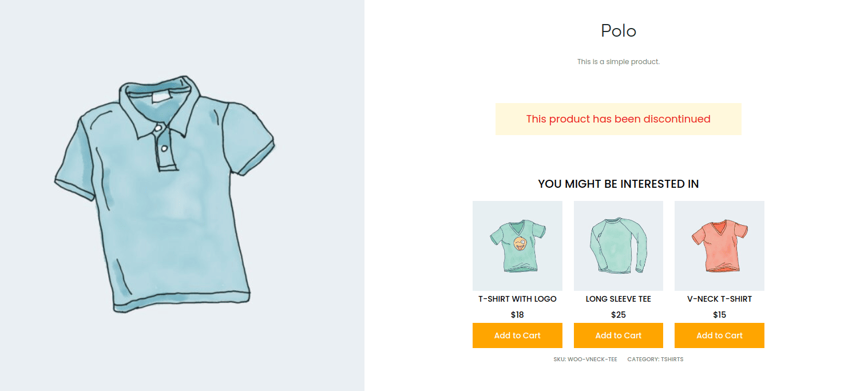Add Long Sleeve Tee to cart

[618, 335]
